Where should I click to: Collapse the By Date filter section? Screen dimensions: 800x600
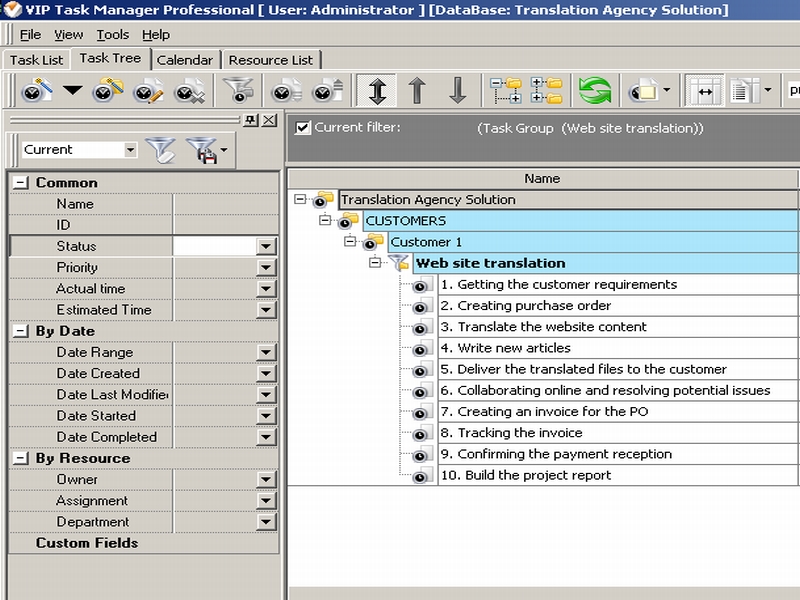pos(20,331)
